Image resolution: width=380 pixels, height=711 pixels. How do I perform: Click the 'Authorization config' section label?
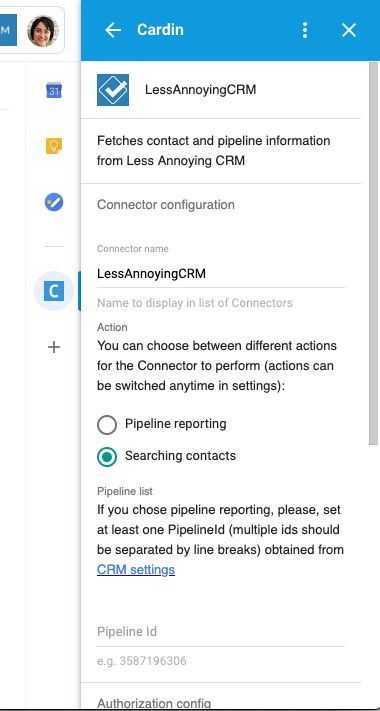click(154, 703)
